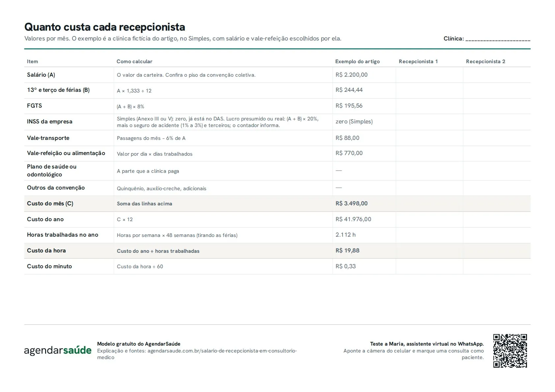The height and width of the screenshot is (392, 555).
Task: Click the agendarsaúde logo
Action: coord(58,351)
